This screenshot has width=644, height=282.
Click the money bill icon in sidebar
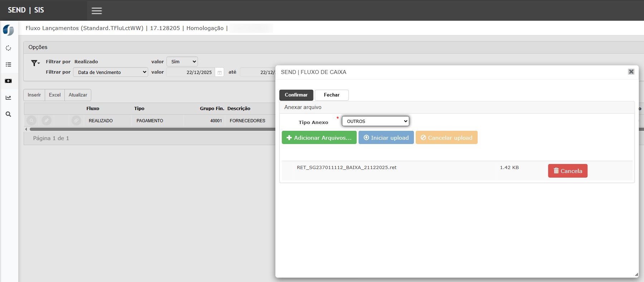click(x=8, y=81)
